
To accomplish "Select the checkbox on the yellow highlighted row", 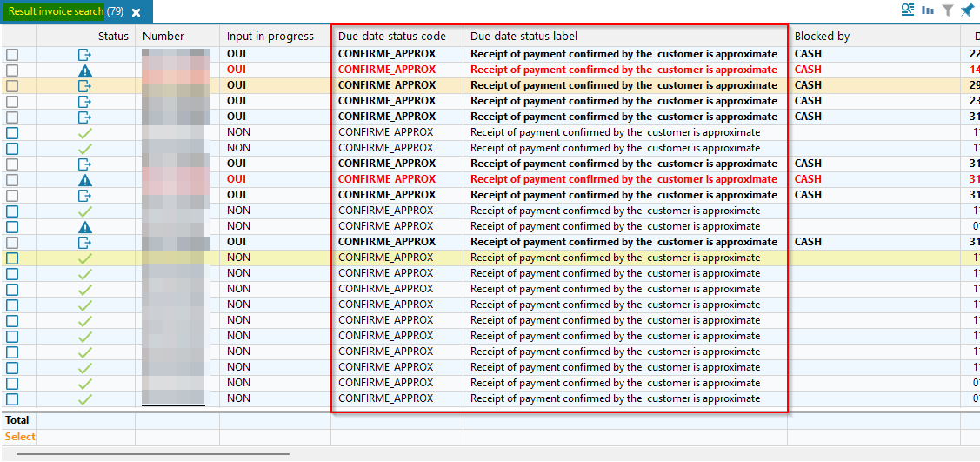I will coord(12,258).
